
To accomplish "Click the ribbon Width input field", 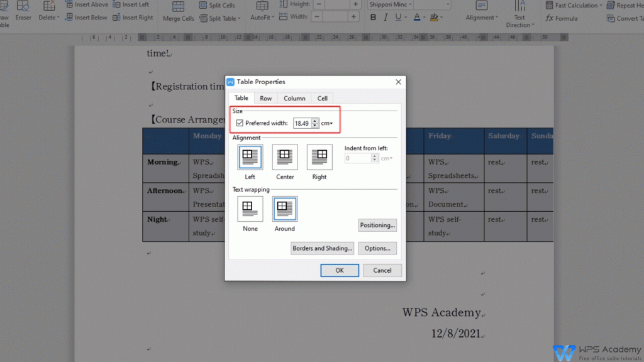I will [x=335, y=17].
